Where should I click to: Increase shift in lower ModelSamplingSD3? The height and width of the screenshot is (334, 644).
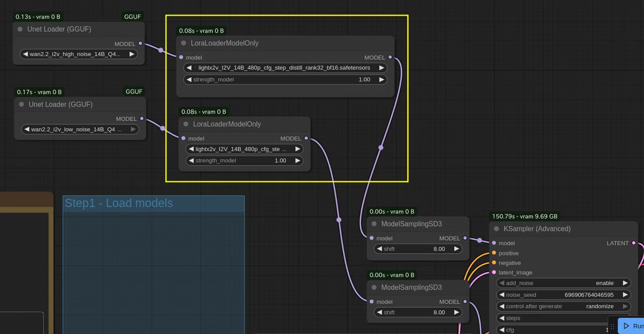(456, 312)
